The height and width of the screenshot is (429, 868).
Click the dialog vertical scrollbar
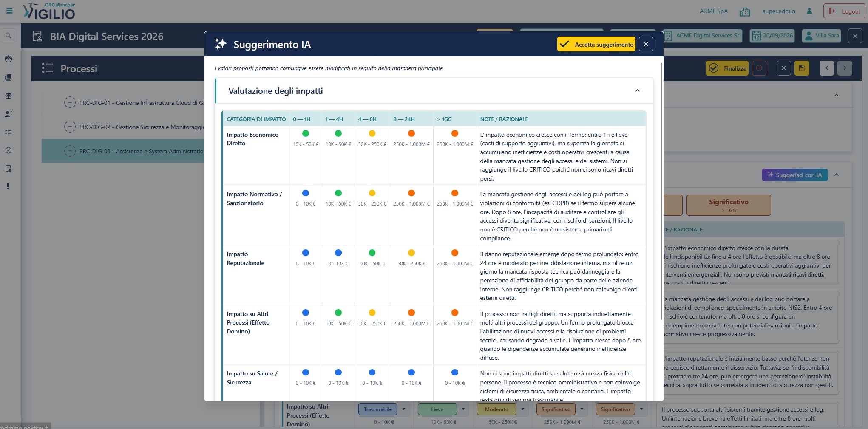pyautogui.click(x=661, y=191)
